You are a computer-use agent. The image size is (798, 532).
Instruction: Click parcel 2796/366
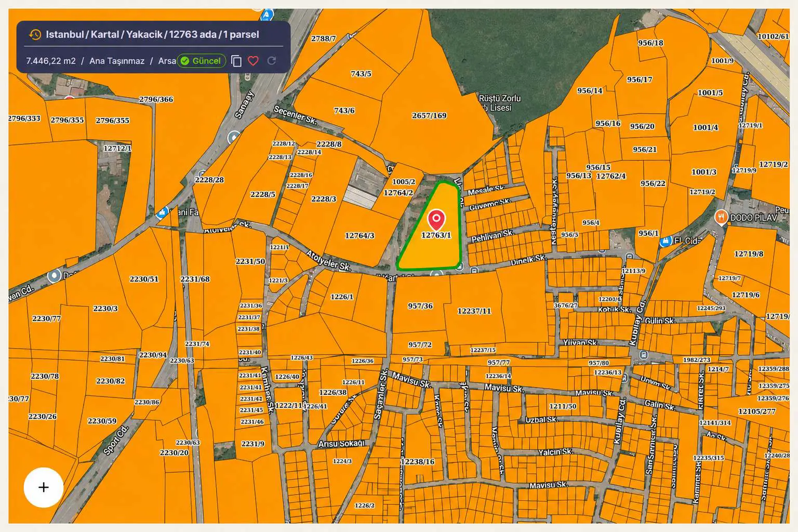156,99
